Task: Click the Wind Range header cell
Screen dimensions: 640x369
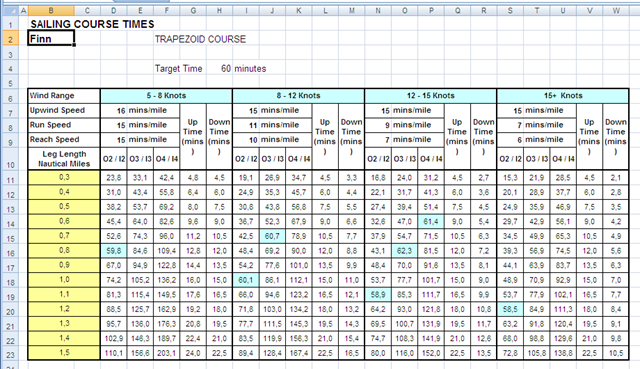Action: [64, 96]
